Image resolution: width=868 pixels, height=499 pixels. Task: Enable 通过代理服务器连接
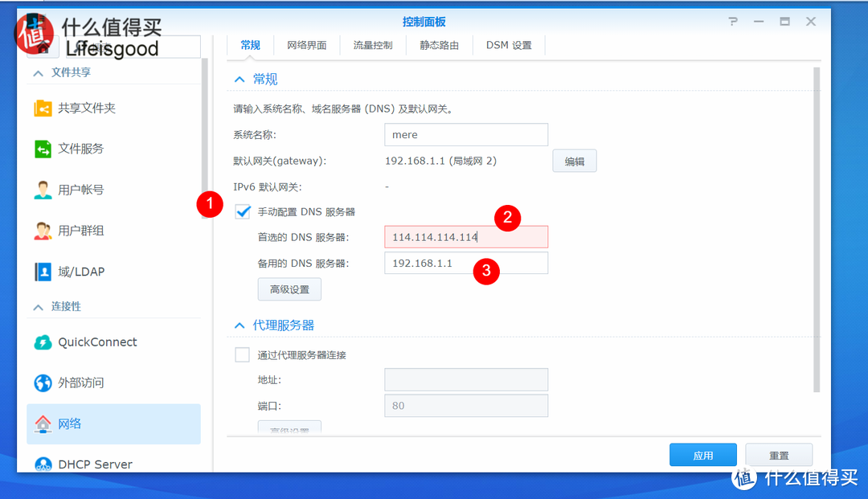coord(242,354)
